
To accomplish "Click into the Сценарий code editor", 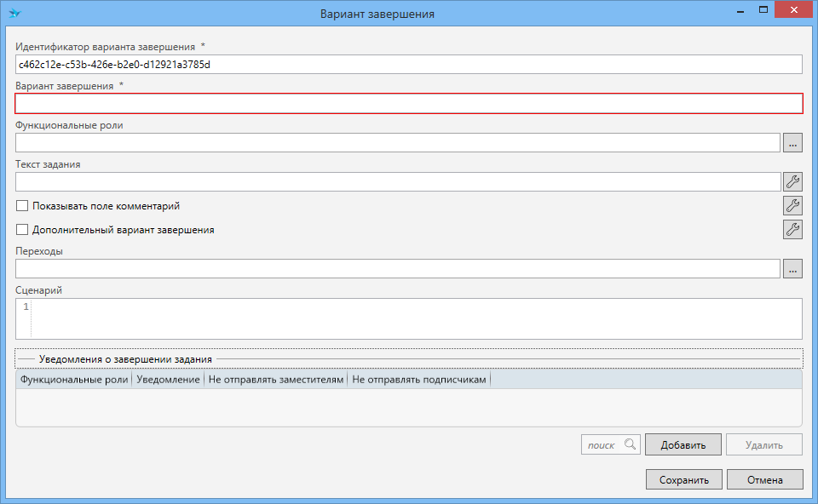I will [416, 318].
